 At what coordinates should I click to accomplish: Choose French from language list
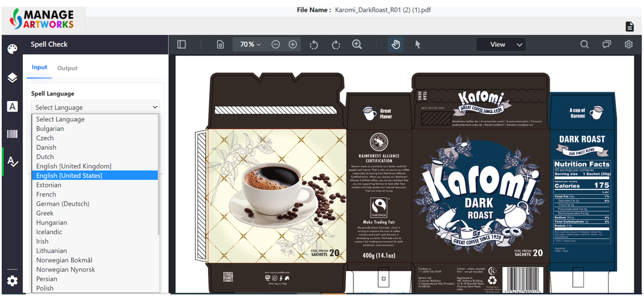coord(95,195)
